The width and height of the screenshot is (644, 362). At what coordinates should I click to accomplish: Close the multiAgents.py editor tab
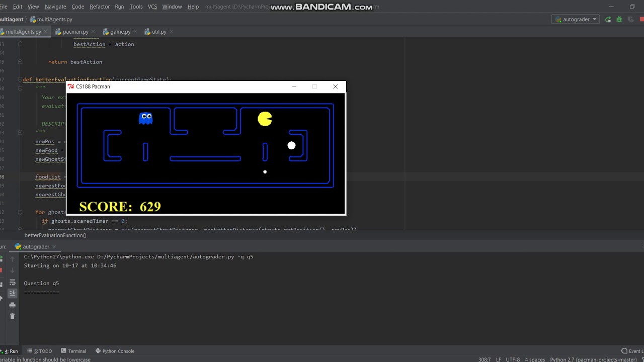point(46,32)
